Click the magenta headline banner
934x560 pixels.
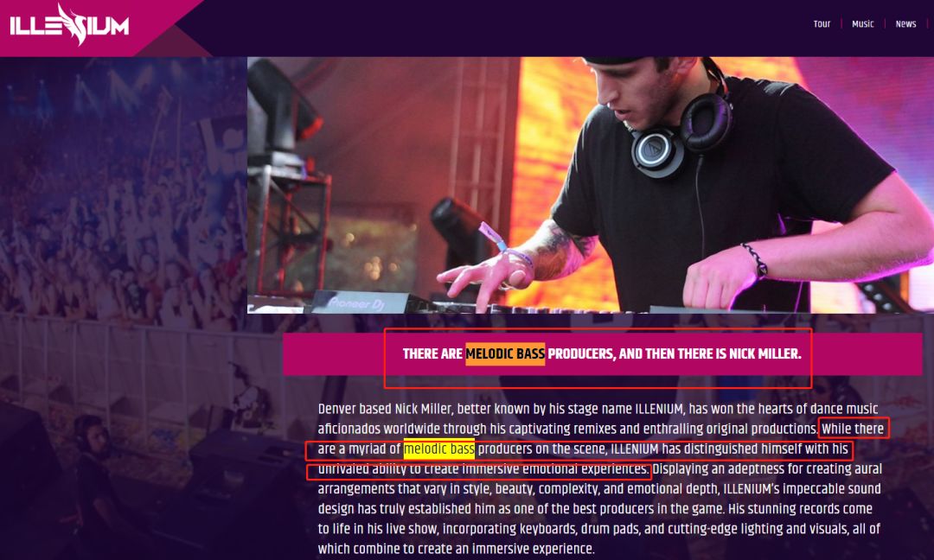coord(602,354)
